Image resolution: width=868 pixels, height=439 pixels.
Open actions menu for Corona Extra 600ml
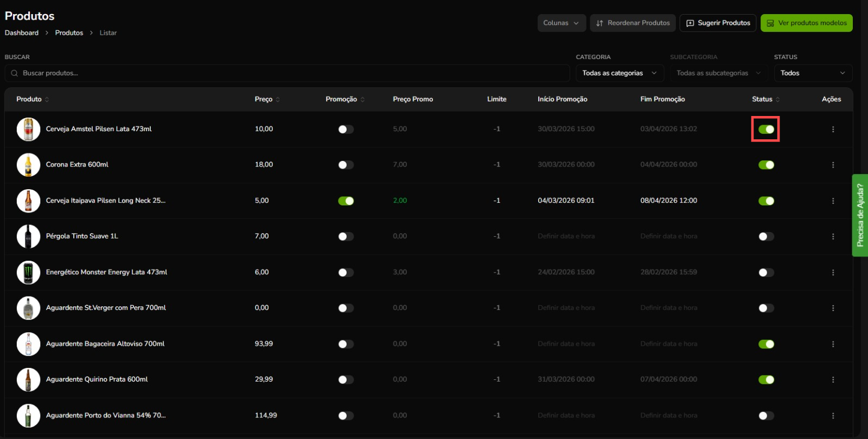pyautogui.click(x=833, y=165)
